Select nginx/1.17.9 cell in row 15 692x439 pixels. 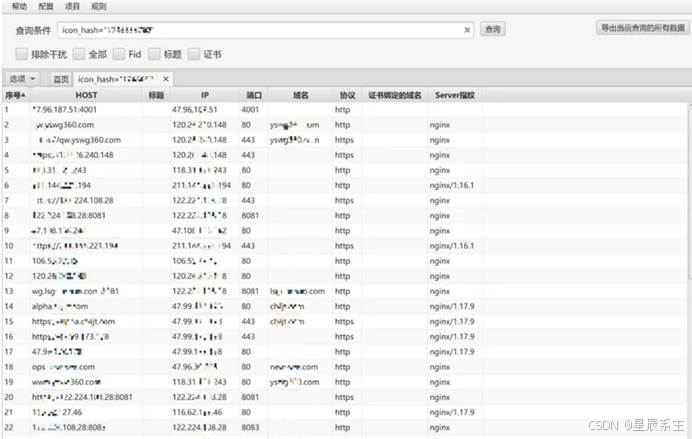[x=452, y=321]
